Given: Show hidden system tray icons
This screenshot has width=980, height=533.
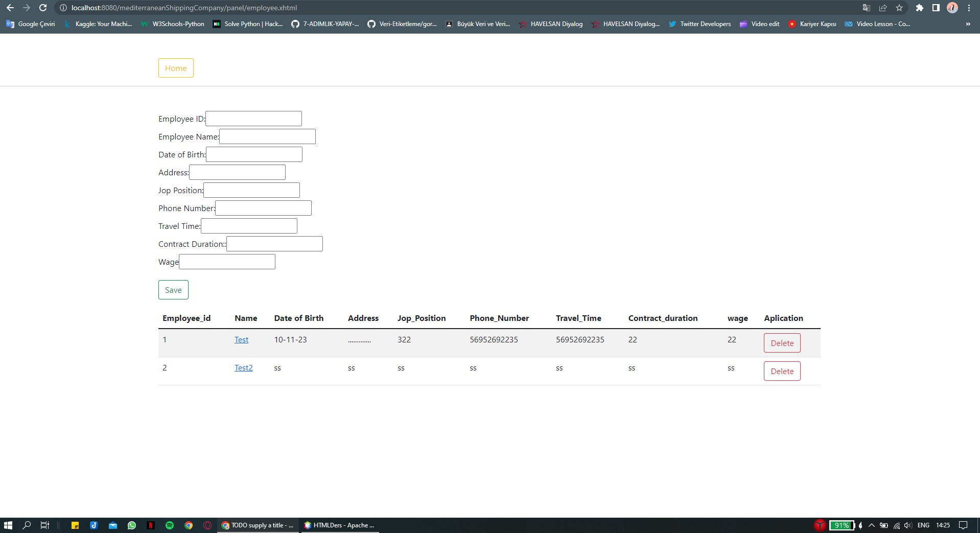Looking at the screenshot, I should (872, 525).
